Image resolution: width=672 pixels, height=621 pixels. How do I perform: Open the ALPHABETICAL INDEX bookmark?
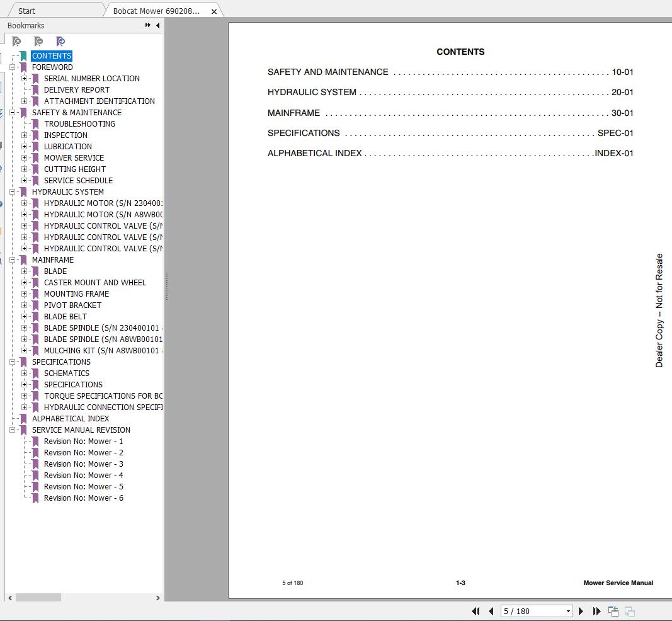[x=71, y=419]
